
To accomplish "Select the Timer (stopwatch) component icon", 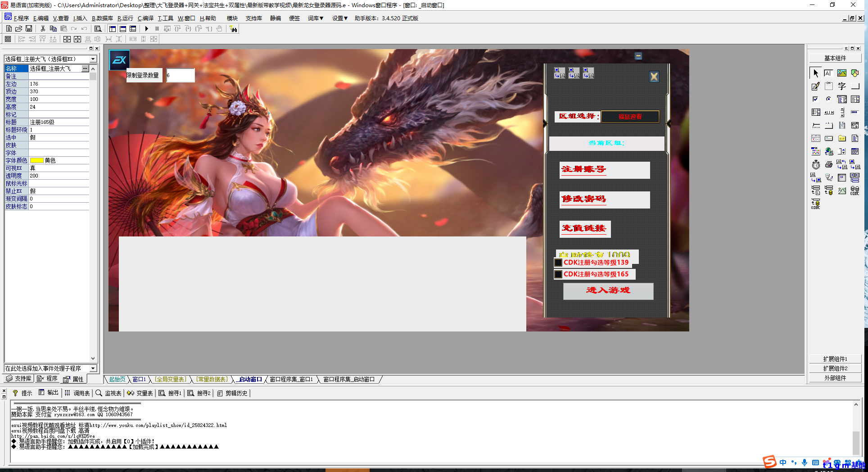I will pyautogui.click(x=816, y=165).
